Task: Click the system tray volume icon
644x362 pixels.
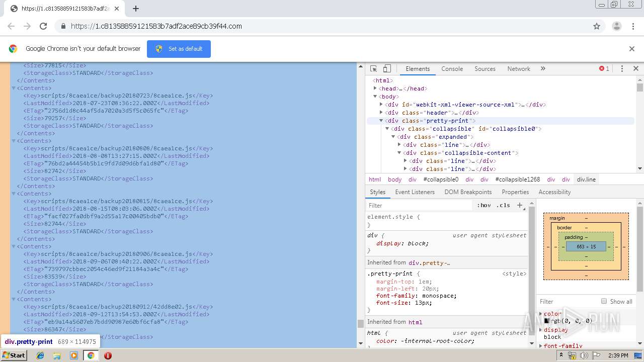Action: [x=584, y=355]
